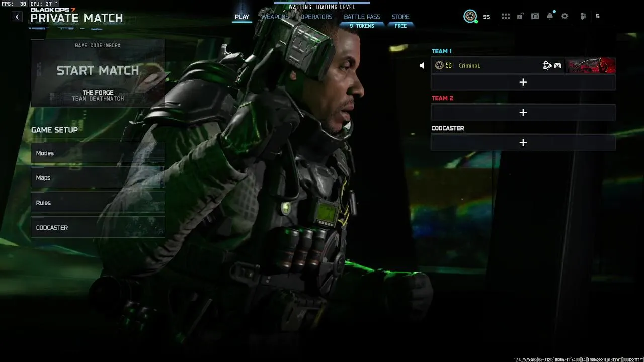Click the 9 Tokens badge
644x362 pixels.
coord(362,26)
